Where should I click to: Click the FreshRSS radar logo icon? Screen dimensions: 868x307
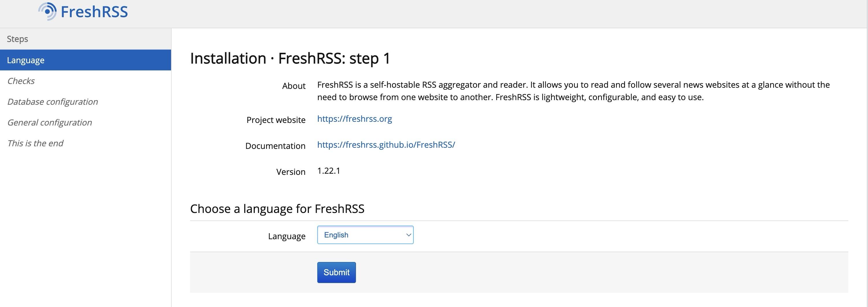pyautogui.click(x=47, y=12)
